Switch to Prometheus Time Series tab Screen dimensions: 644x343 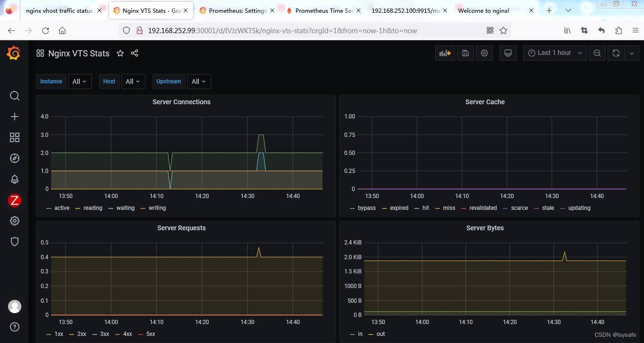coord(324,10)
